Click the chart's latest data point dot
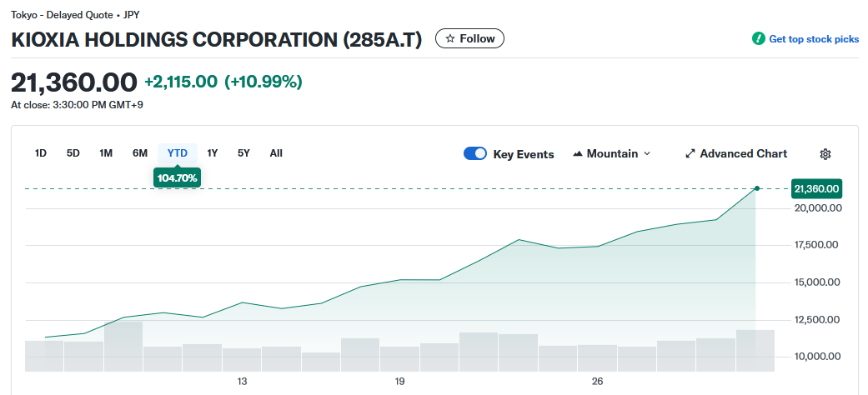 756,188
